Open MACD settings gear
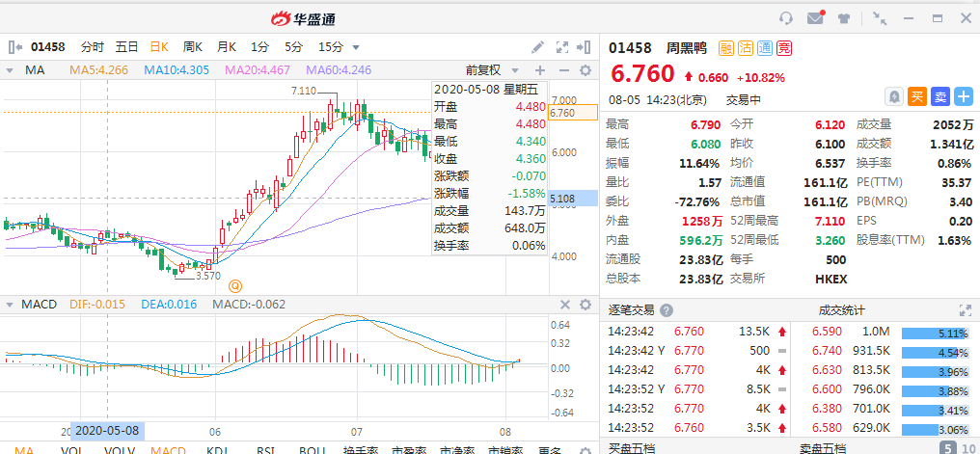Screen dimensions: 980x454 pyautogui.click(x=585, y=305)
